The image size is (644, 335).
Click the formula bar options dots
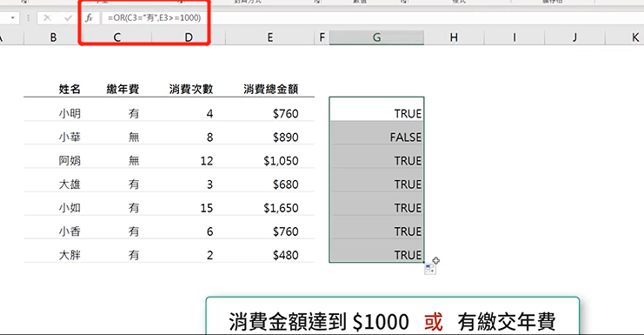coord(29,17)
